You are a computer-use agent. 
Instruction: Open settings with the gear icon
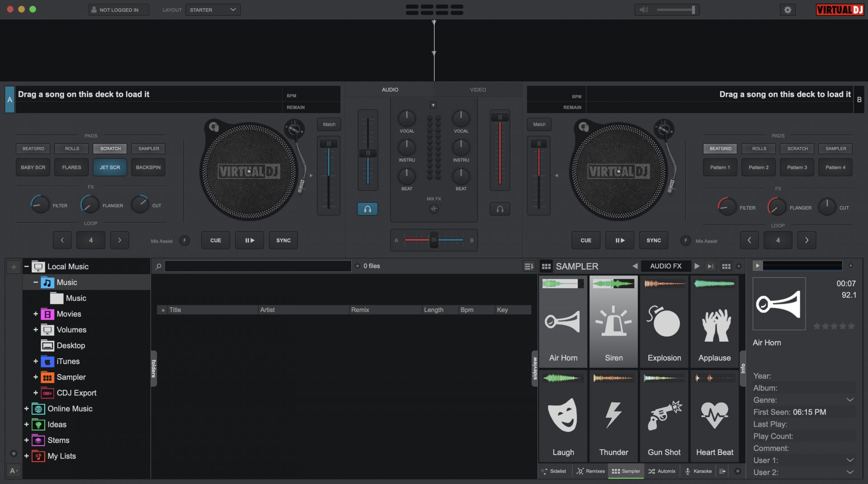point(788,10)
